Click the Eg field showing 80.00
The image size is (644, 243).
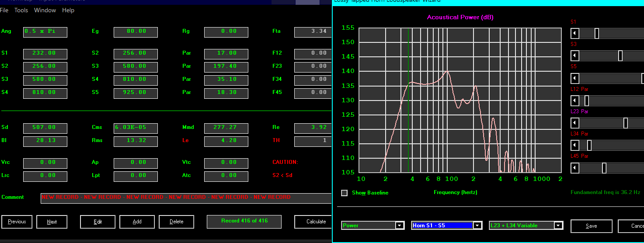pyautogui.click(x=136, y=32)
